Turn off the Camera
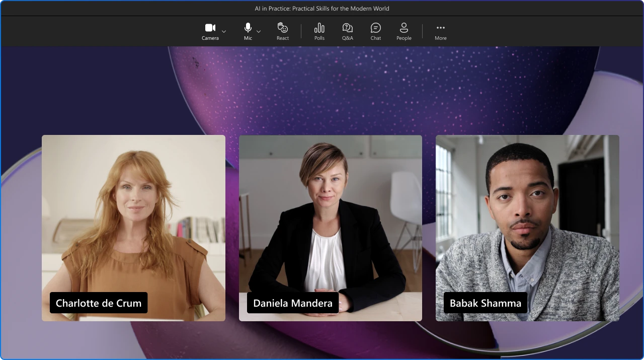This screenshot has width=644, height=360. (x=210, y=31)
